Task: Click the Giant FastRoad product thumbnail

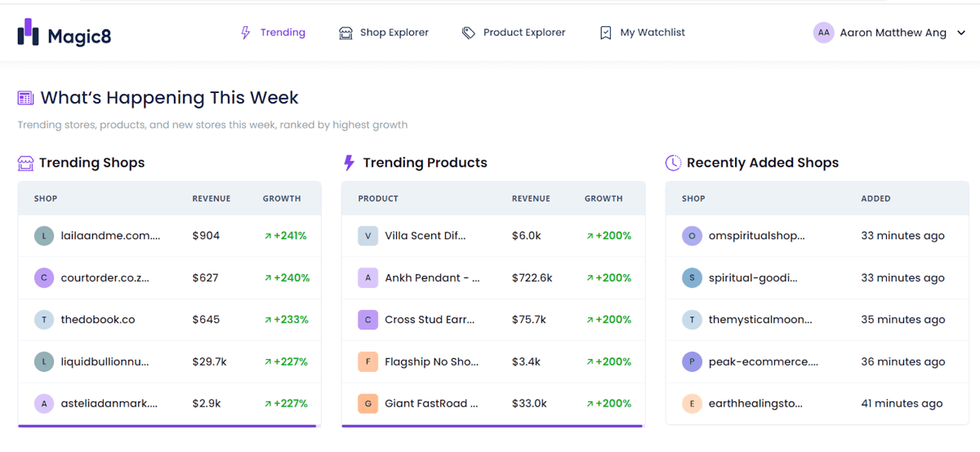Action: pyautogui.click(x=368, y=403)
